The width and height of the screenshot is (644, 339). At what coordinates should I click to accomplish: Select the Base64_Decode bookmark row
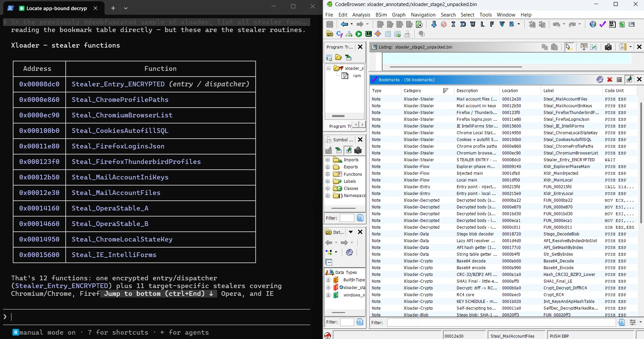click(x=503, y=261)
